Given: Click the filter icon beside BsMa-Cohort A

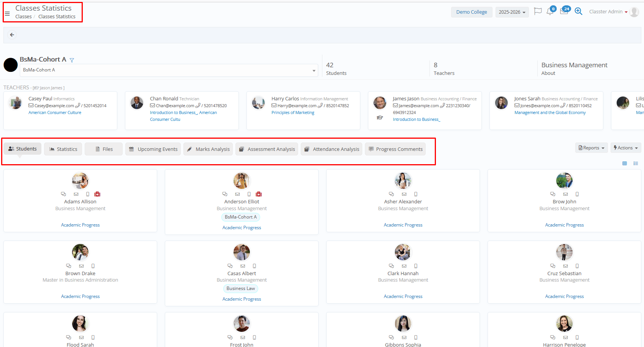Looking at the screenshot, I should 72,60.
